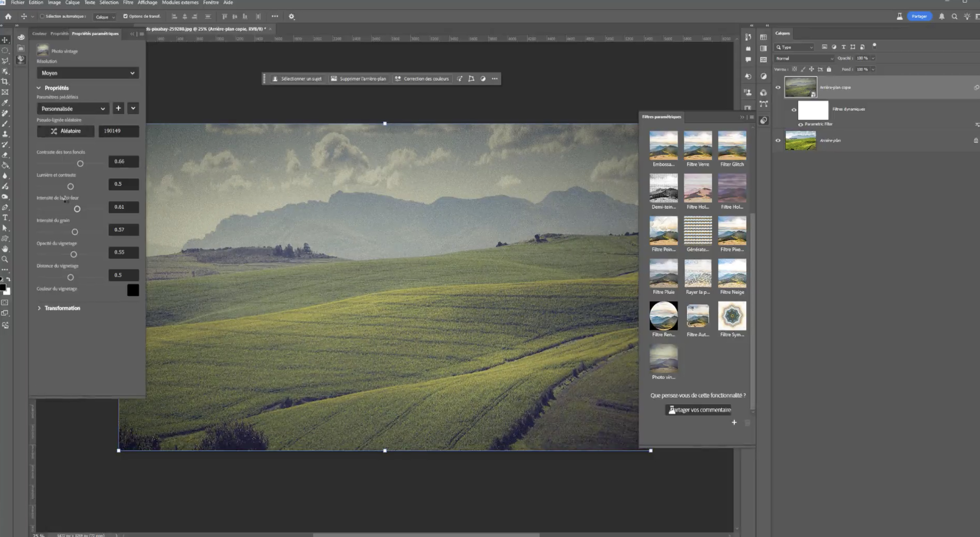Open the search magnifier in top bar
This screenshot has width=980, height=537.
(954, 16)
